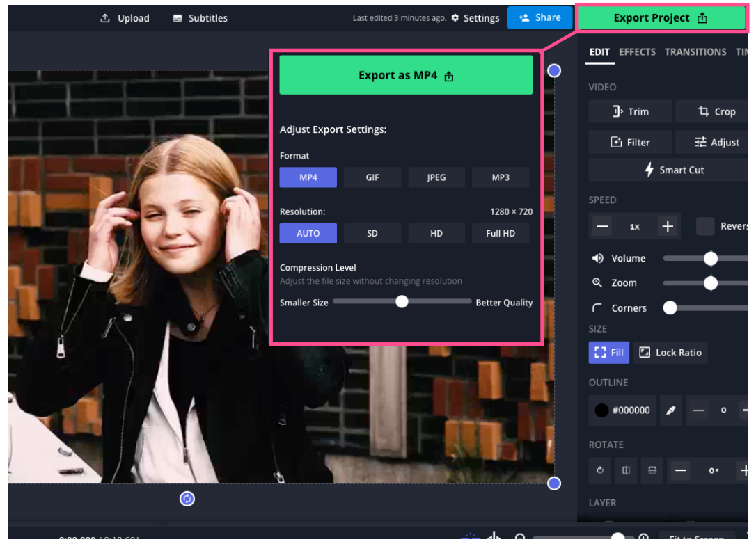Image resolution: width=756 pixels, height=544 pixels.
Task: Decrease the playback speed with minus
Action: point(603,226)
